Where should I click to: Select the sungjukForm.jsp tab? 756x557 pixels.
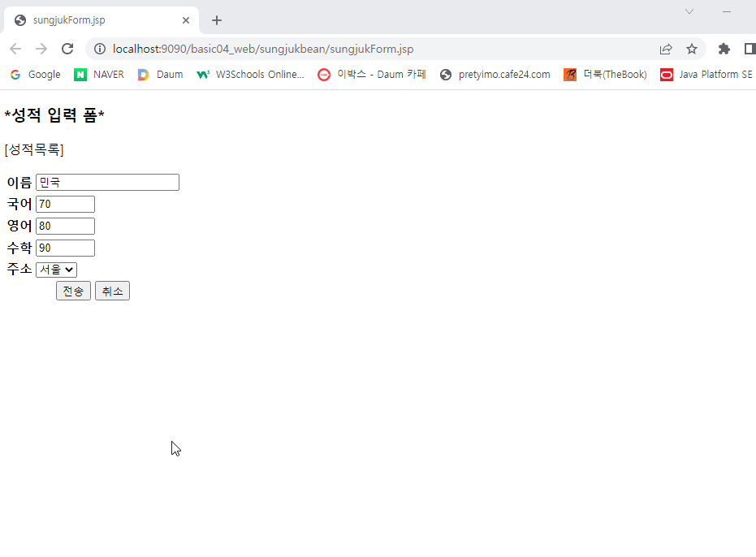(x=102, y=20)
